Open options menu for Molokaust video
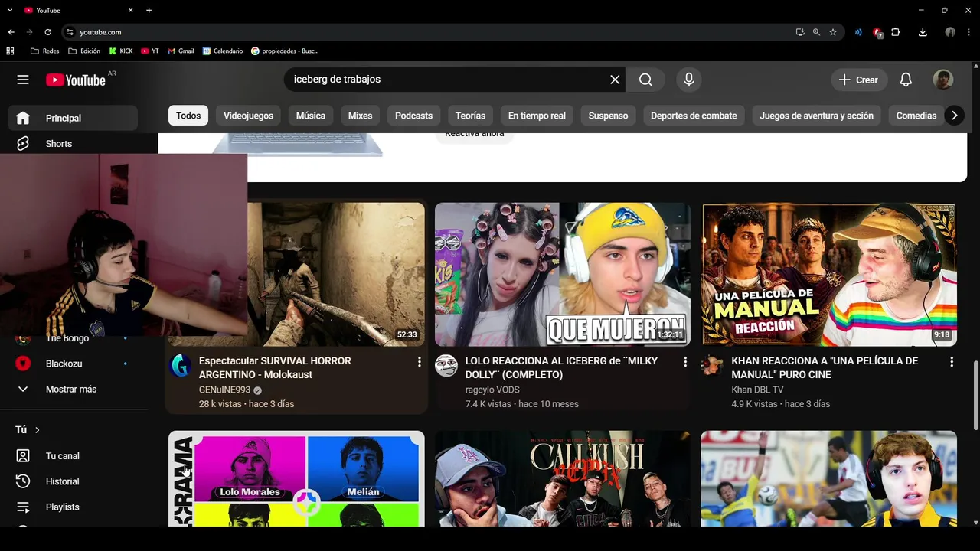Screen dimensions: 980x551 [419, 361]
